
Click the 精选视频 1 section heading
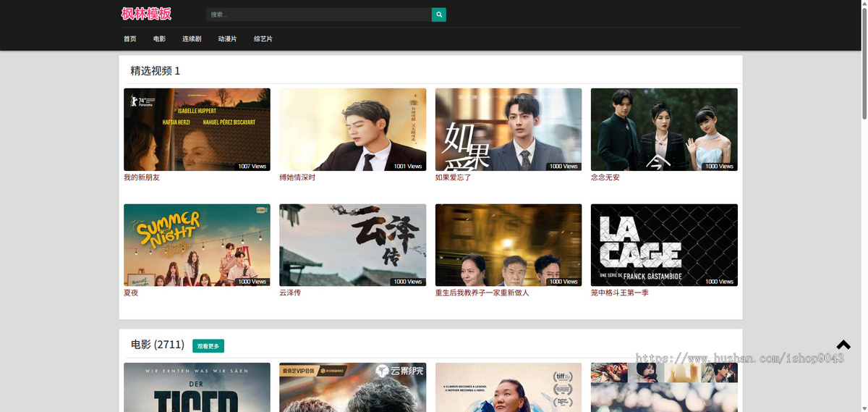[156, 71]
